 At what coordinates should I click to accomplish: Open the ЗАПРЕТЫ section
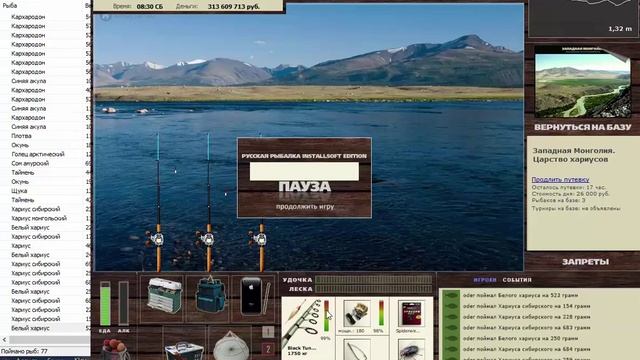(585, 262)
